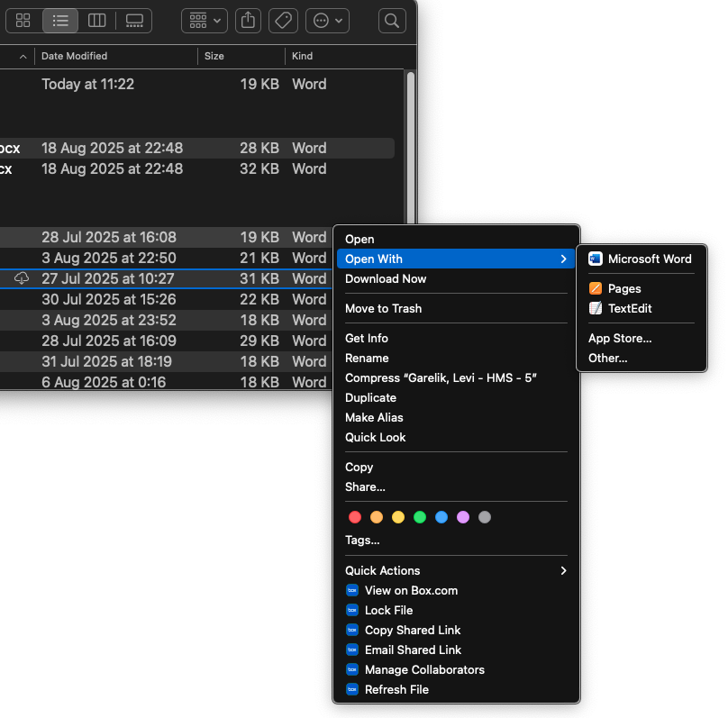
Task: Click the Finder search magnifier icon
Action: 392,20
